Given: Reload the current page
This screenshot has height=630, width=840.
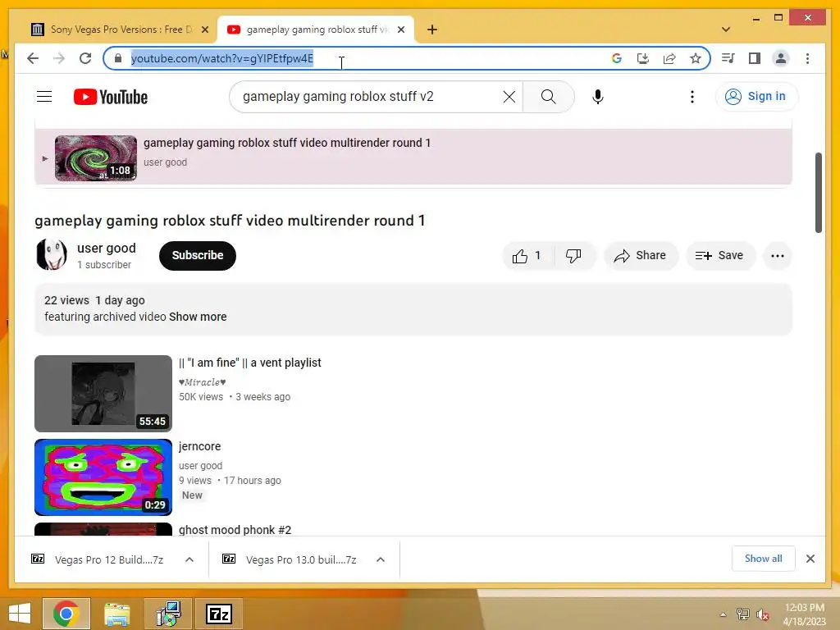Looking at the screenshot, I should coord(85,58).
